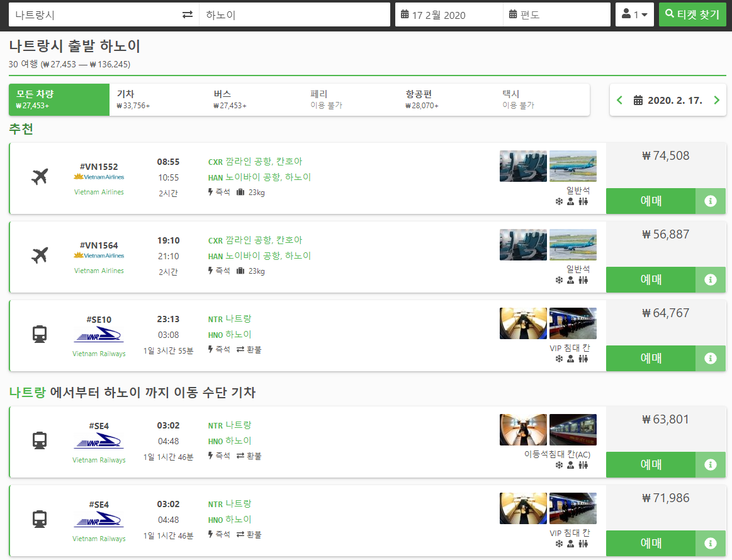The height and width of the screenshot is (560, 732).
Task: Go to the previous date with the left chevron
Action: click(619, 100)
